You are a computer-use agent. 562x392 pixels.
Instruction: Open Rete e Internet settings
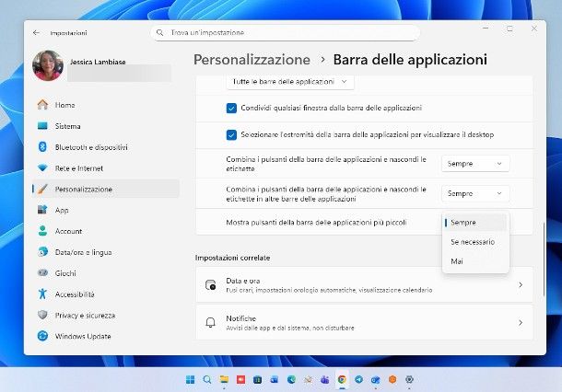tap(105, 168)
